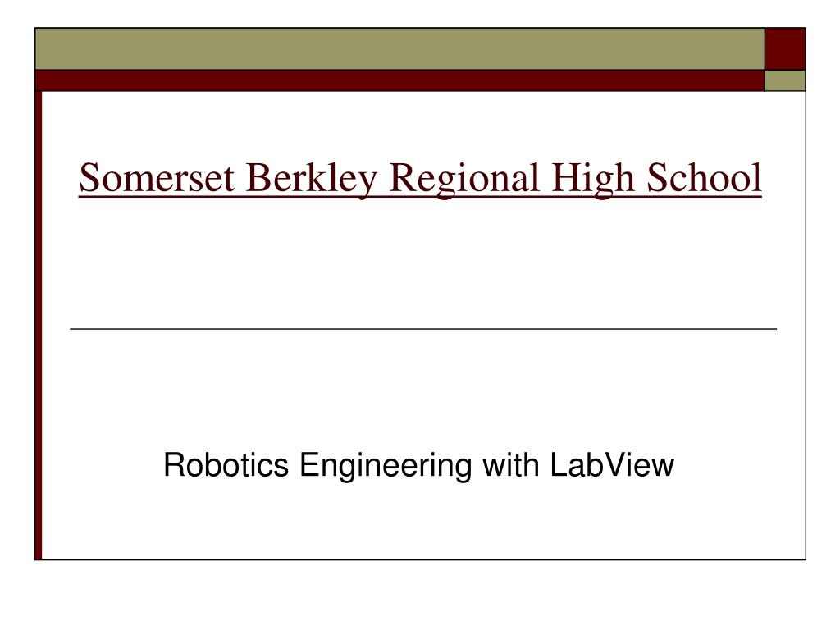Viewport: 840px width, 630px height.
Task: Click the white margin beneath the slide frame
Action: pos(420,595)
